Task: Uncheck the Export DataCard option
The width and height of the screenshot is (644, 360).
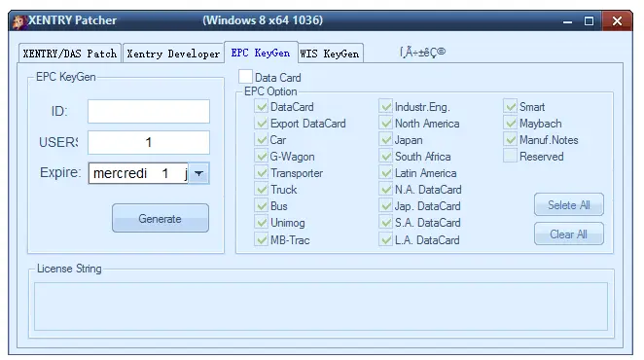Action: (x=262, y=124)
